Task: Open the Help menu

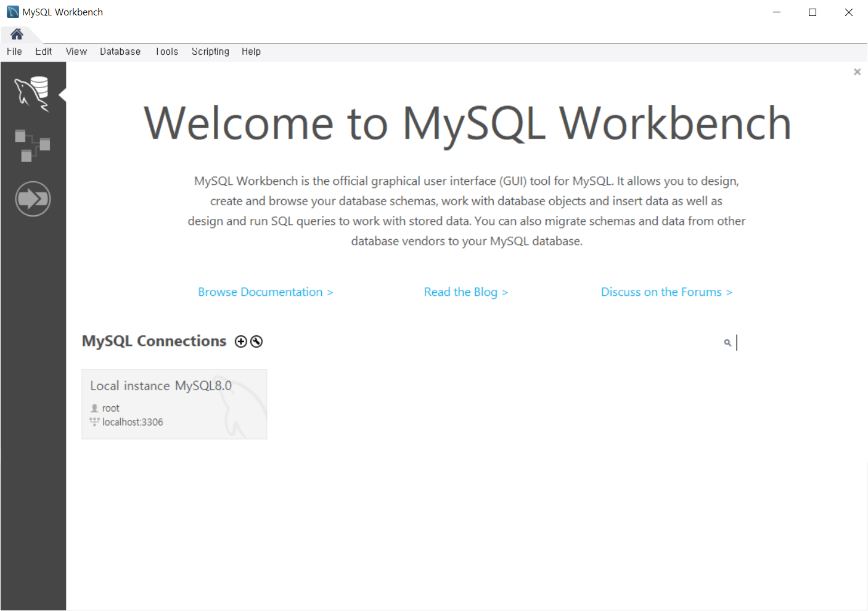Action: pyautogui.click(x=251, y=52)
